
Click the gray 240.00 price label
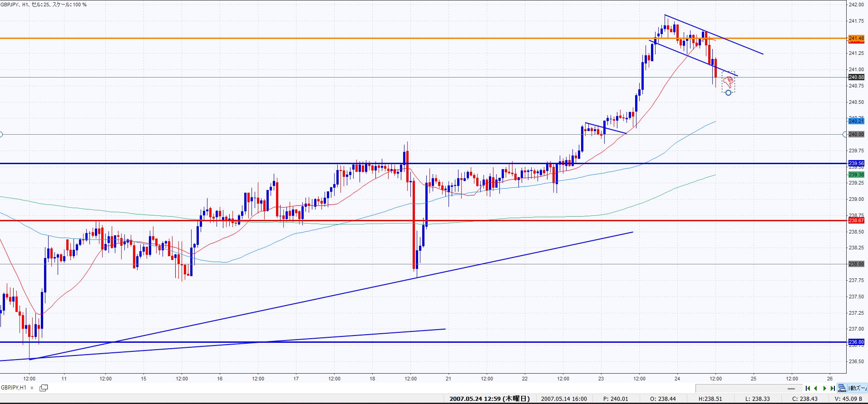(856, 134)
